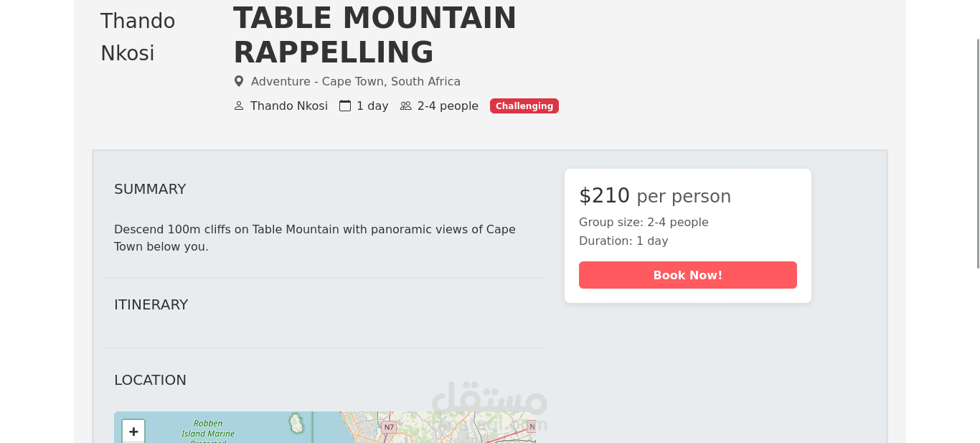
Task: Click the Table Mountain Rappelling title
Action: (374, 35)
